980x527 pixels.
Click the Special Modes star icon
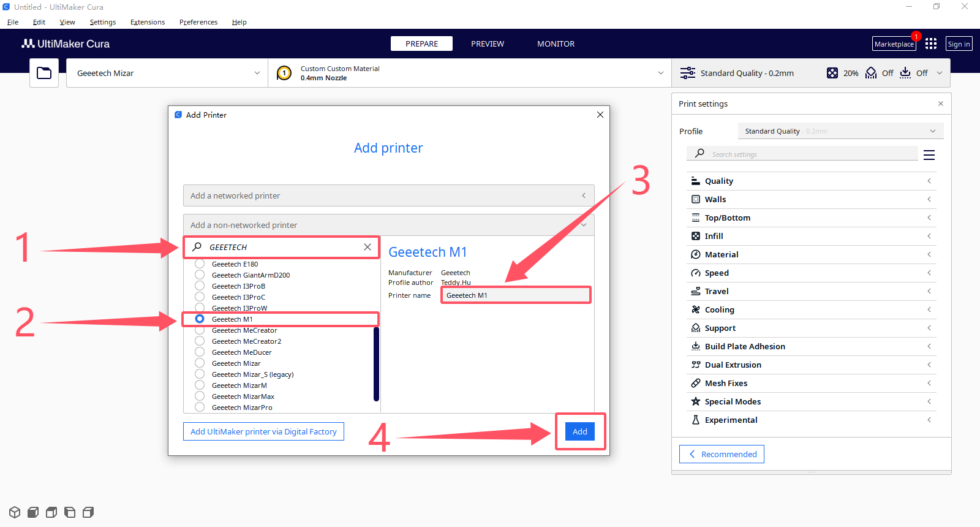click(x=696, y=401)
